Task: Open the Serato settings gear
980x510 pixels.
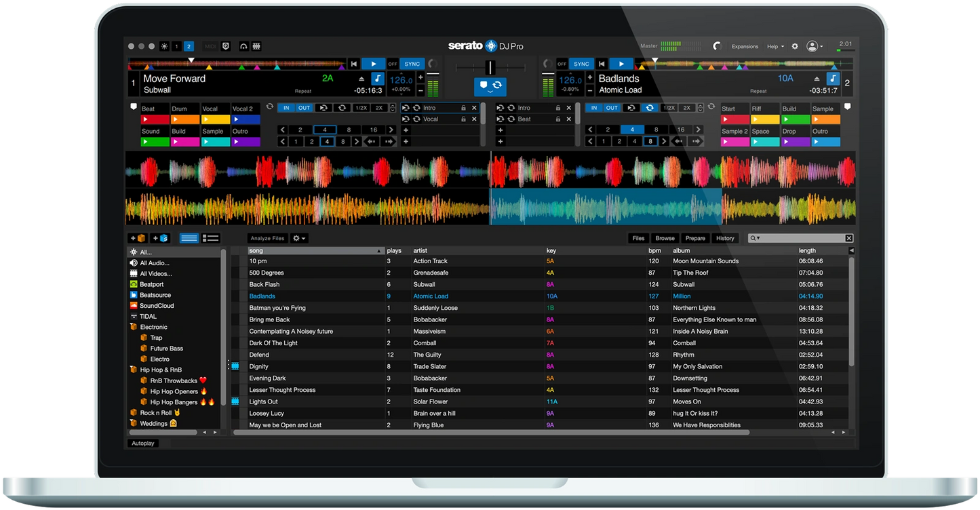Action: pos(793,46)
